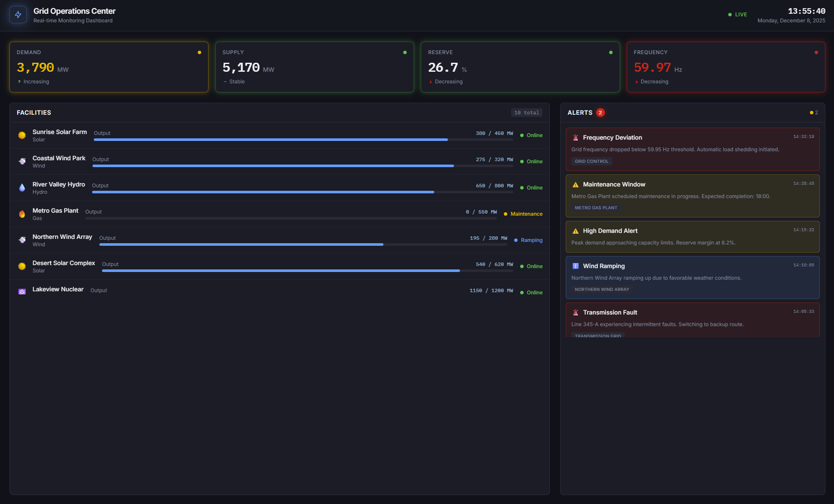The height and width of the screenshot is (504, 834).
Task: Click the High Demand Alert warning icon
Action: (x=575, y=231)
